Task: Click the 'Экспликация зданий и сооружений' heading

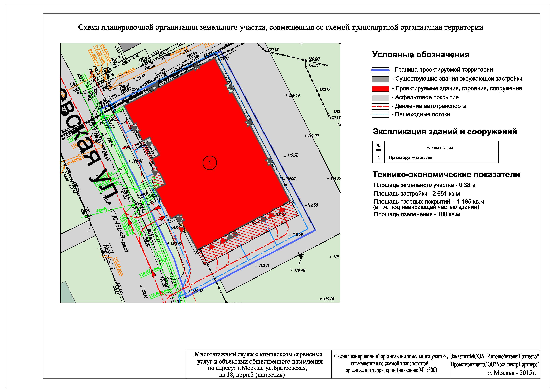Action: [444, 132]
